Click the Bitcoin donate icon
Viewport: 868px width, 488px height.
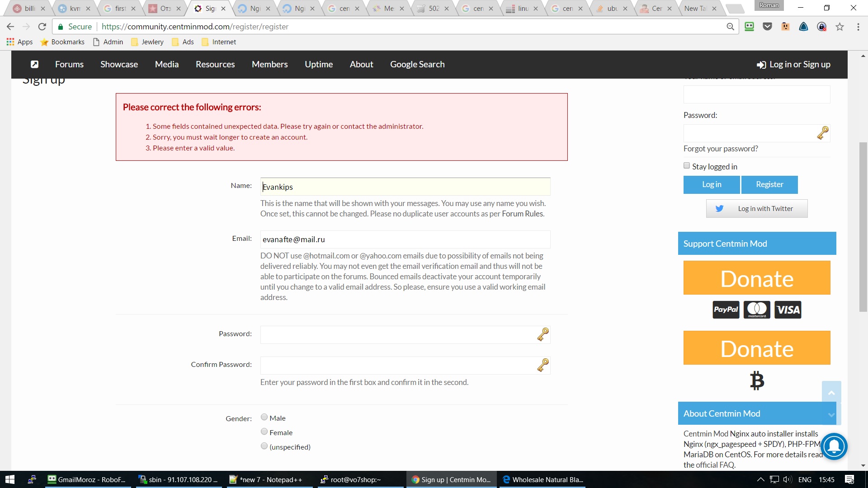click(x=757, y=380)
